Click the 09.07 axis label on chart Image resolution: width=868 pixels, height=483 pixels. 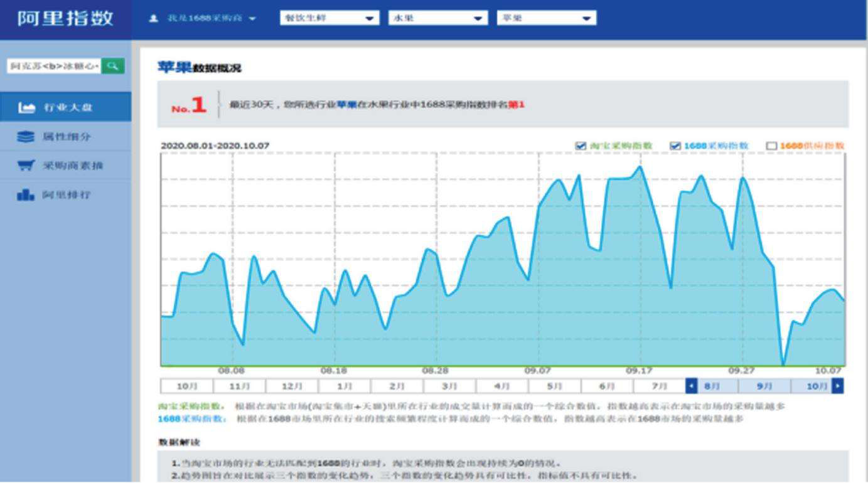pyautogui.click(x=537, y=371)
